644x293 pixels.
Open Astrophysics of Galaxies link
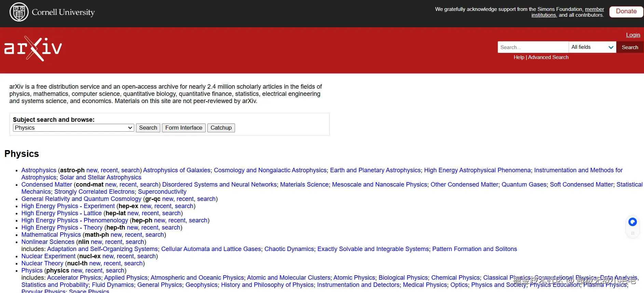(x=177, y=170)
